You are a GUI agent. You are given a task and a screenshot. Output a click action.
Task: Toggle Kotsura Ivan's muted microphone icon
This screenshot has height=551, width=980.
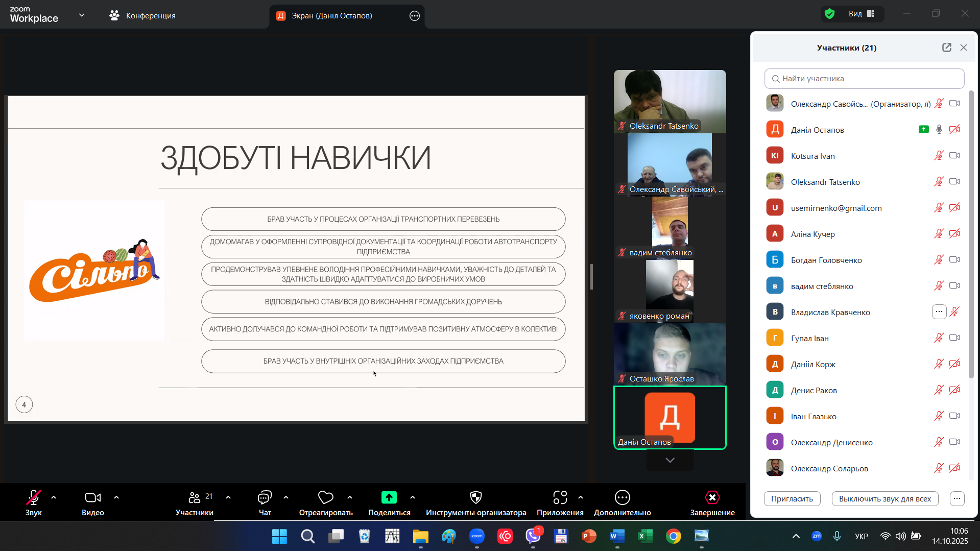tap(939, 156)
